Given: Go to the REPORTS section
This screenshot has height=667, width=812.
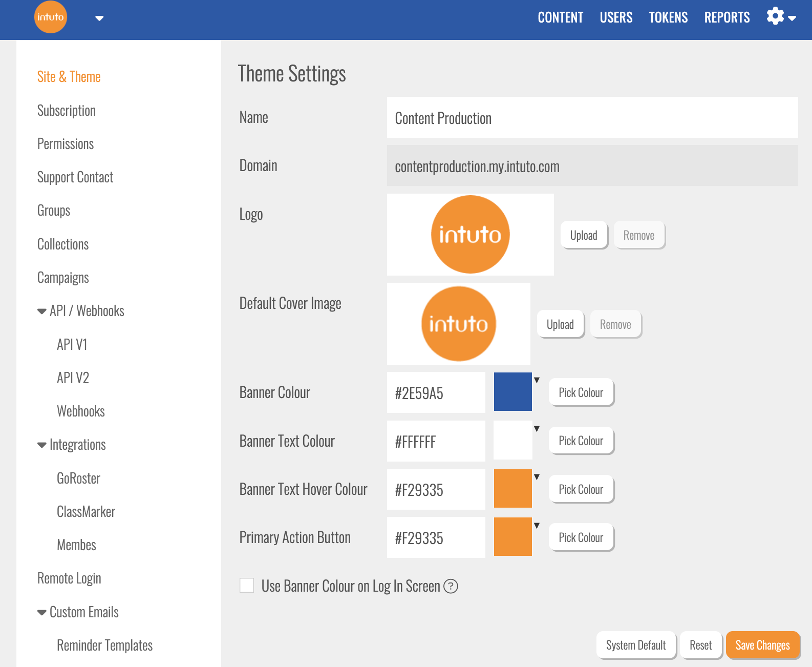Looking at the screenshot, I should click(726, 17).
